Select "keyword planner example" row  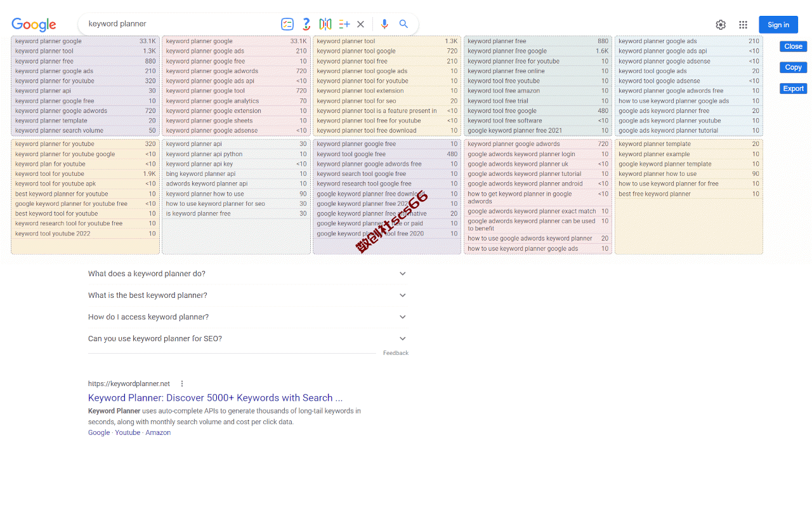689,154
